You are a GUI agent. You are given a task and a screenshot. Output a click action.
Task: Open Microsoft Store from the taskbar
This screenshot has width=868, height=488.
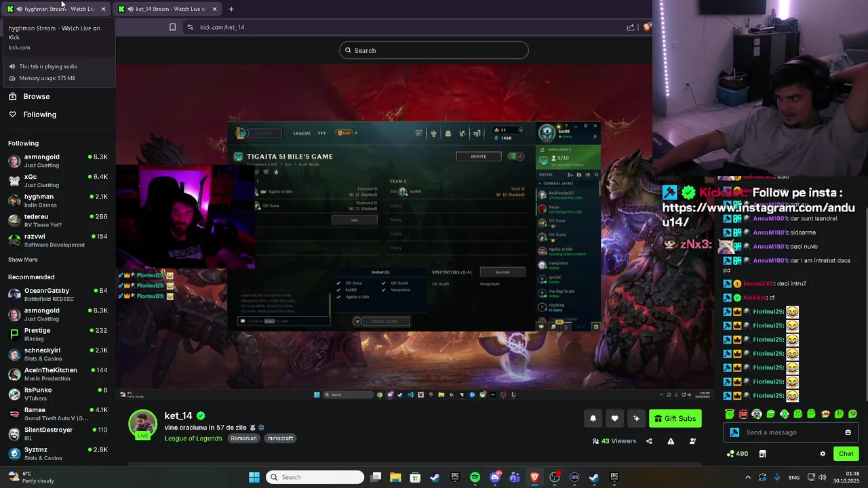[415, 477]
